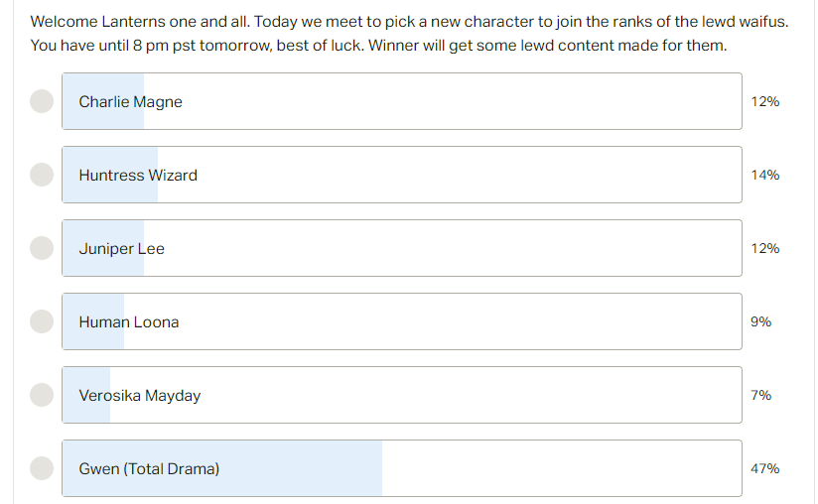The width and height of the screenshot is (818, 504).
Task: Select the Human Loona radio button
Action: tap(42, 321)
